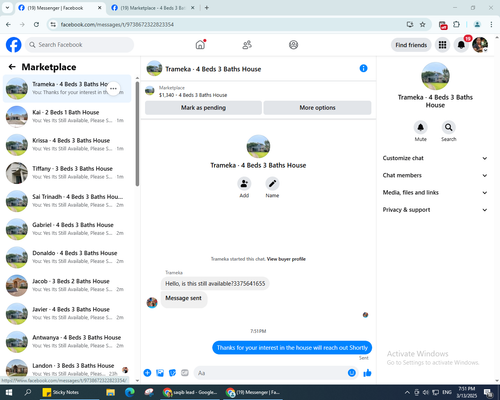The width and height of the screenshot is (500, 400).
Task: Search in conversation using magnifier icon
Action: pos(449,127)
